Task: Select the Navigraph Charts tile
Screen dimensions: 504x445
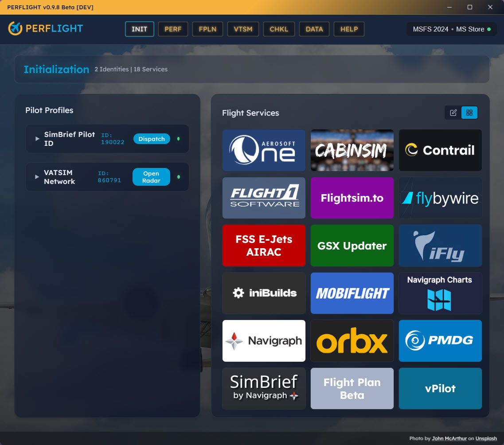Action: tap(440, 293)
